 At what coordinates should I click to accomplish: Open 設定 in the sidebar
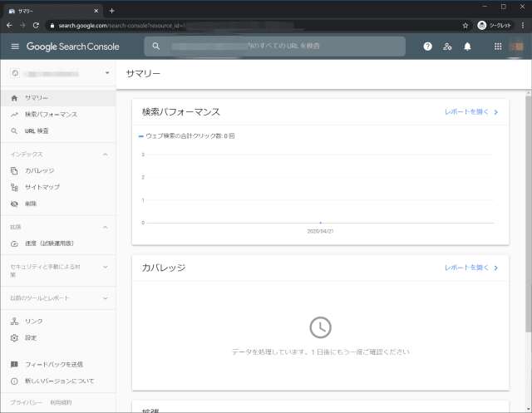click(58, 337)
